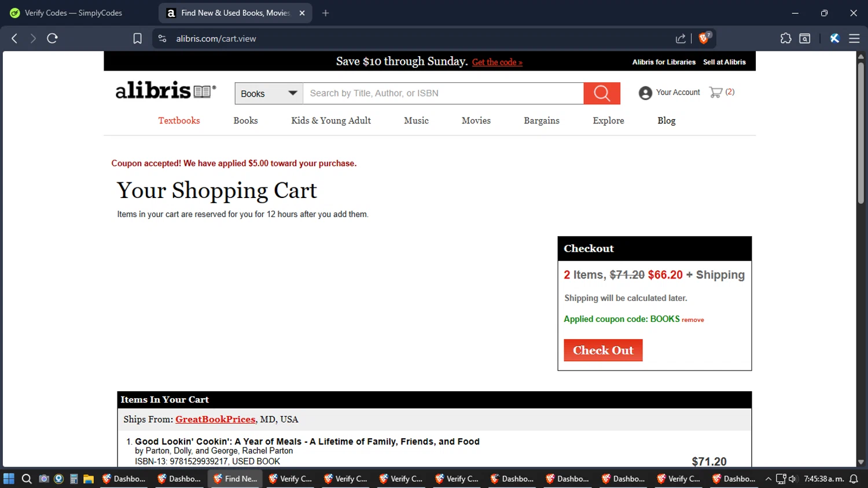Viewport: 868px width, 488px height.
Task: Open Windows taskbar search
Action: pyautogui.click(x=27, y=479)
